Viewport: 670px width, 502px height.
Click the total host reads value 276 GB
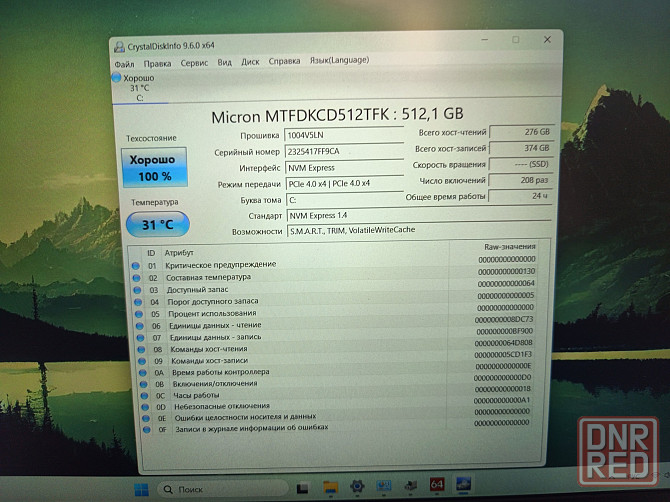coord(521,132)
